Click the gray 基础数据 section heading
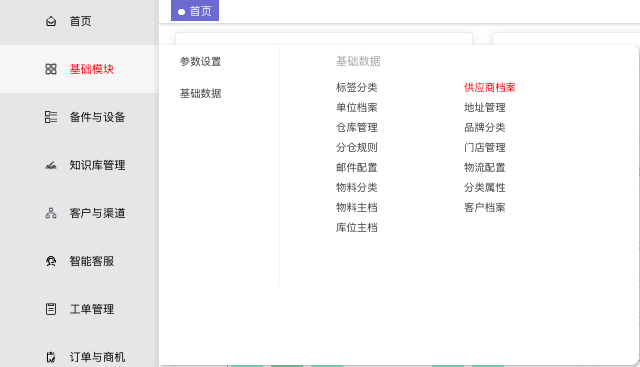Viewport: 640px width, 367px height. pos(358,61)
